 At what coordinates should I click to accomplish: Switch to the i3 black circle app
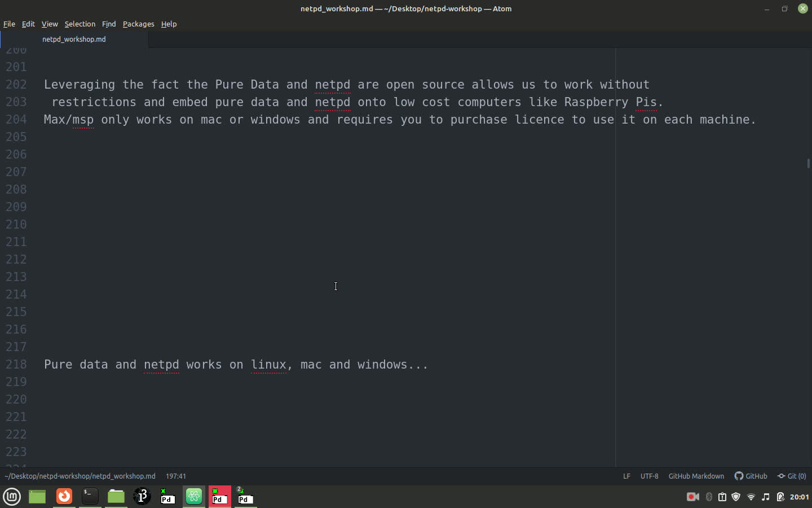[142, 496]
